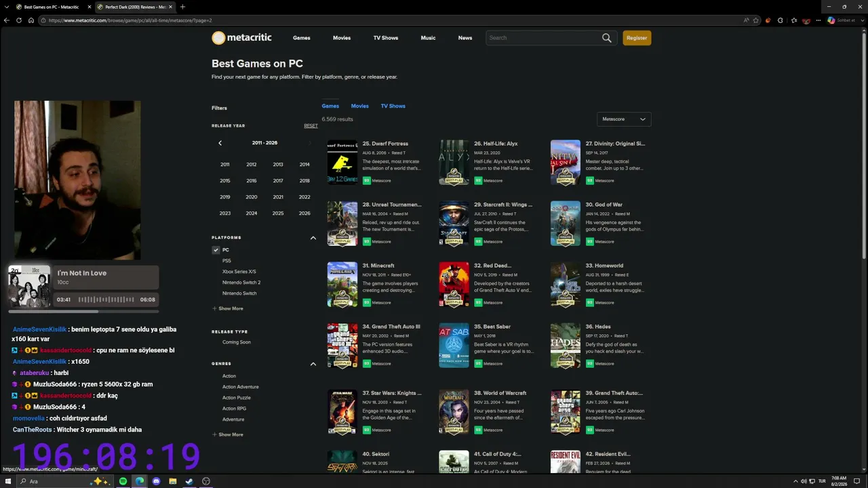Select release year 2020

[252, 197]
